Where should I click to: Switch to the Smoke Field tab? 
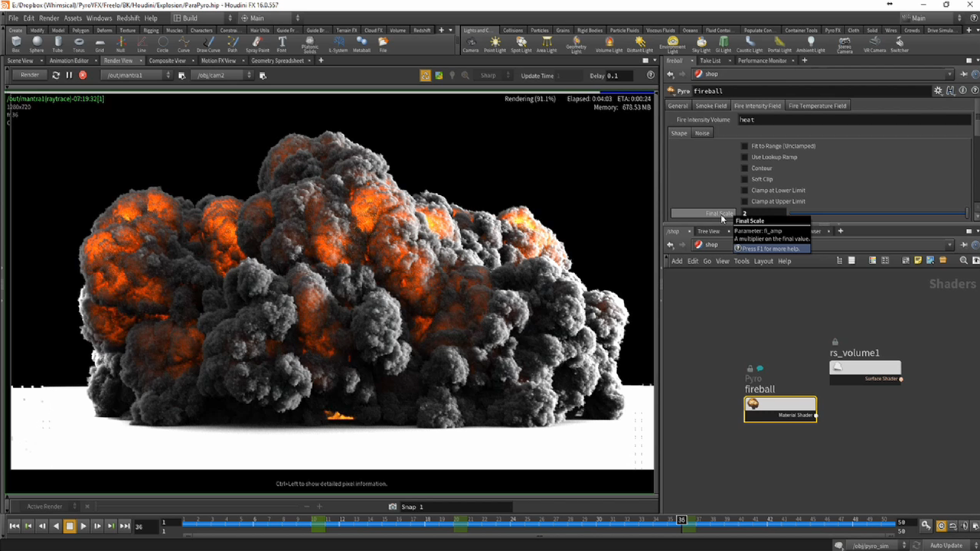pos(710,106)
